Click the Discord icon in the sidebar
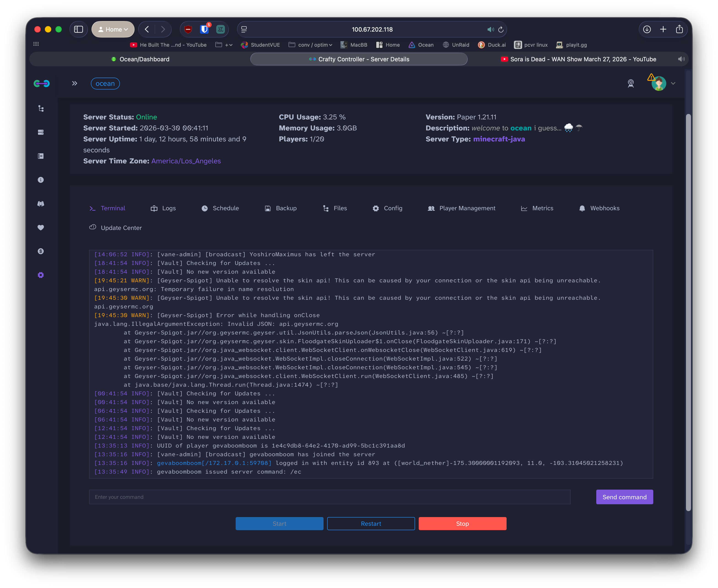Screen dimensions: 718x588 click(41, 204)
